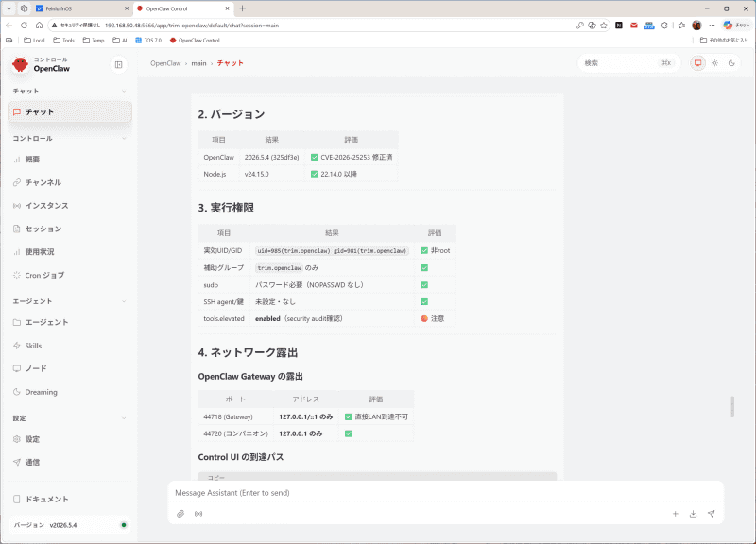Open 設定 settings page with gear icon

pos(70,439)
